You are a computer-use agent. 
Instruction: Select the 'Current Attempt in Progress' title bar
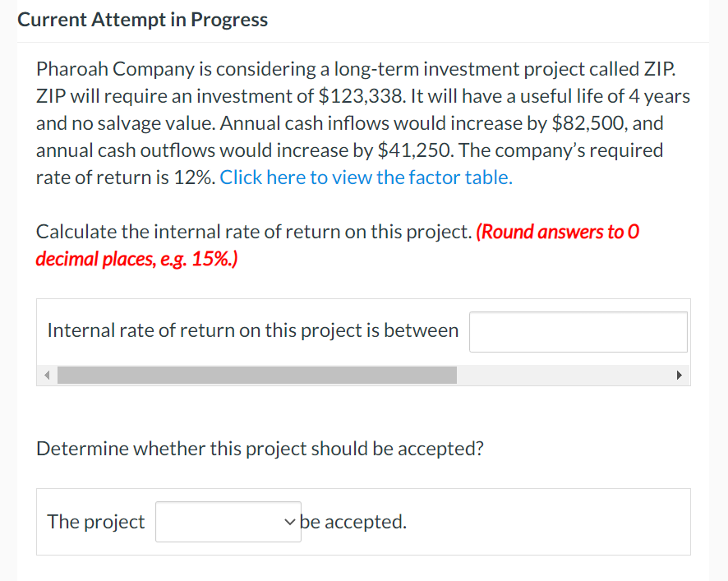coord(143,19)
